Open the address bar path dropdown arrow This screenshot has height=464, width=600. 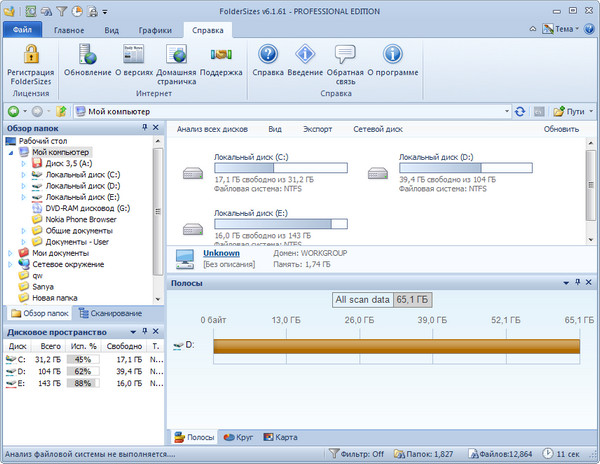click(504, 111)
